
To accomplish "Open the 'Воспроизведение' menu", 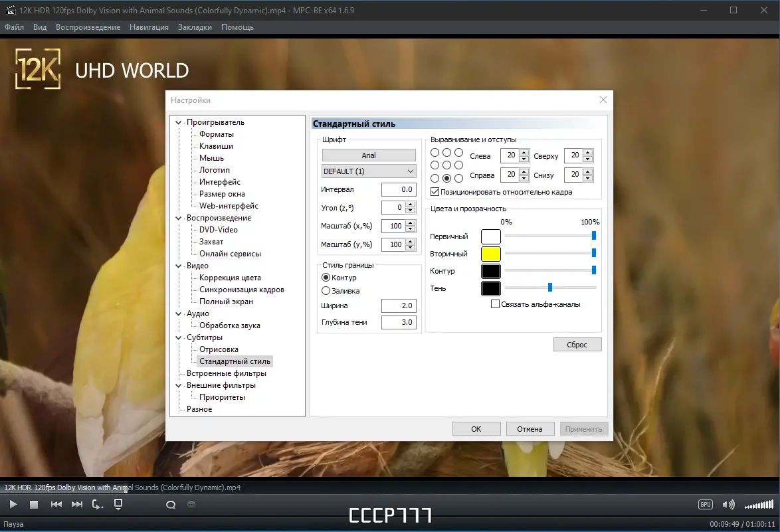I will tap(88, 27).
